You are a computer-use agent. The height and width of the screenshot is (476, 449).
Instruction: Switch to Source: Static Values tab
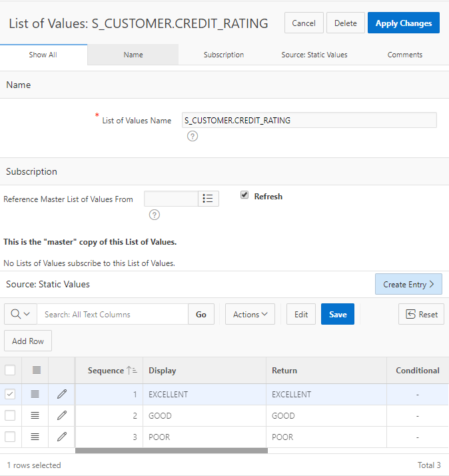click(314, 55)
